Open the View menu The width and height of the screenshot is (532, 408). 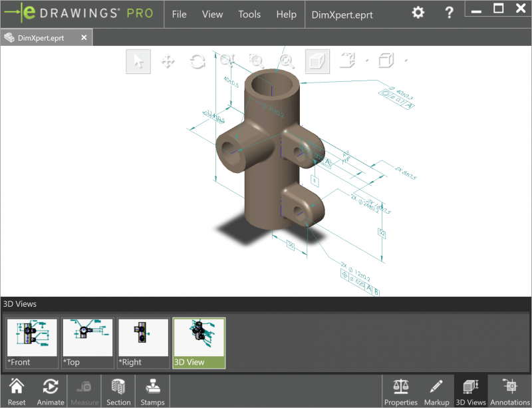(212, 14)
